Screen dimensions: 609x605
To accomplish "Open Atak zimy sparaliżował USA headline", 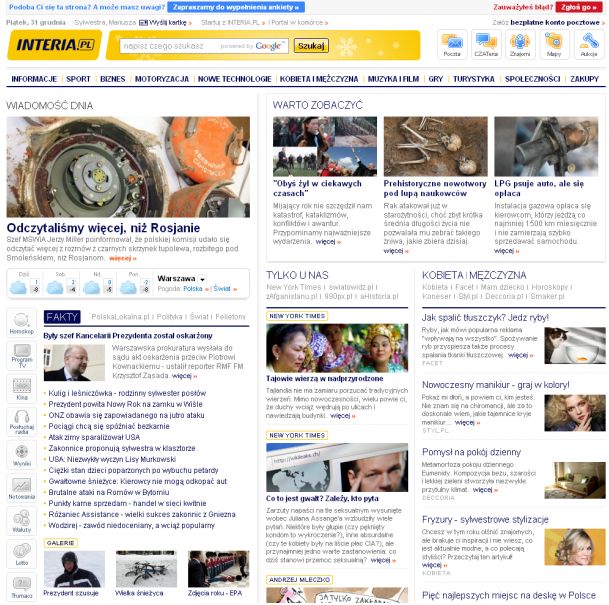I will (x=94, y=437).
